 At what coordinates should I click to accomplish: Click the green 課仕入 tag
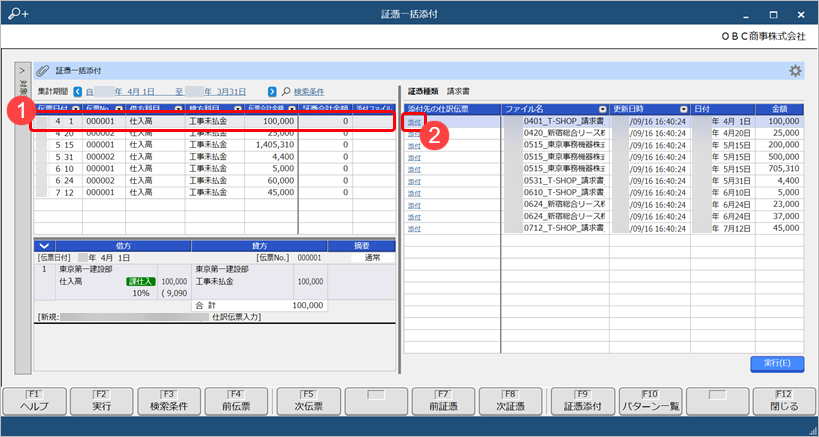click(x=141, y=281)
